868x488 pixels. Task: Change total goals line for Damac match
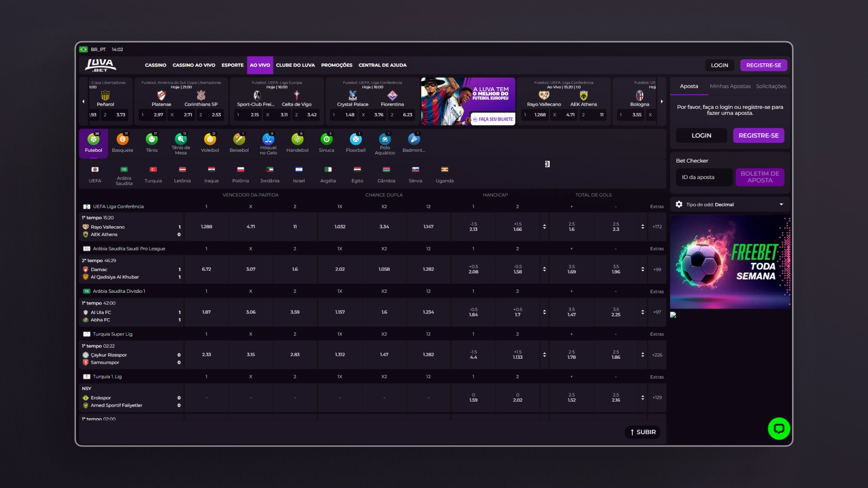[642, 269]
